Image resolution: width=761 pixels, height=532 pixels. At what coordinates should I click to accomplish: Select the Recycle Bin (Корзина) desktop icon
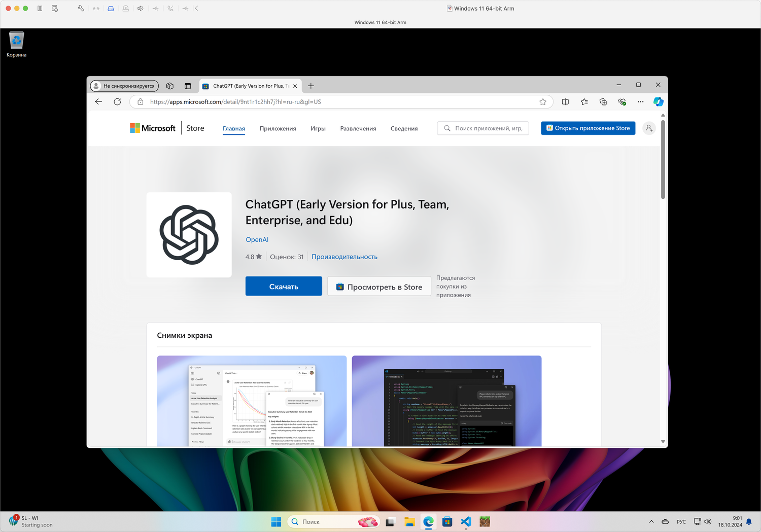pos(16,44)
